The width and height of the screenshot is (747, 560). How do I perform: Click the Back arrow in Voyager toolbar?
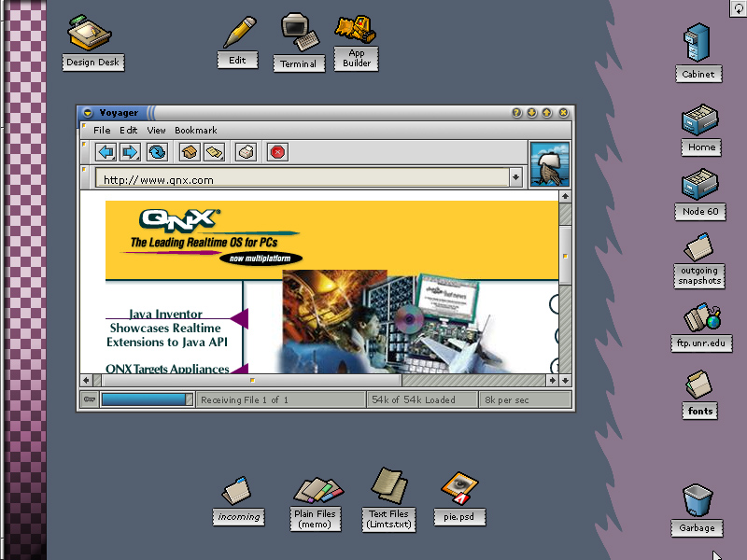106,152
